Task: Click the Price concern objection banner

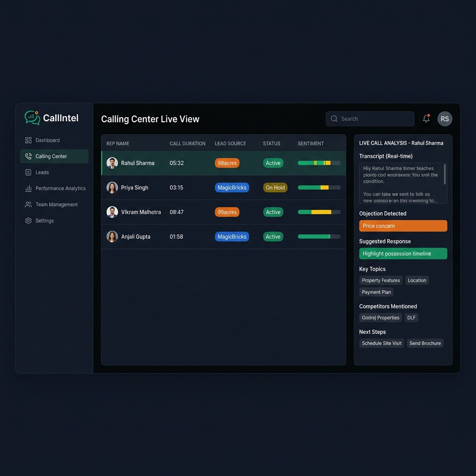Action: pyautogui.click(x=403, y=226)
